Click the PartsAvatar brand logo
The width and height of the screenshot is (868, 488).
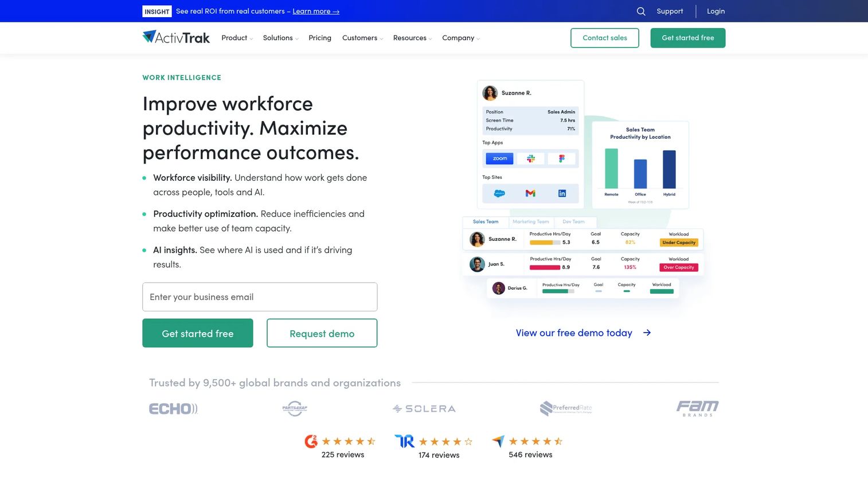(295, 408)
